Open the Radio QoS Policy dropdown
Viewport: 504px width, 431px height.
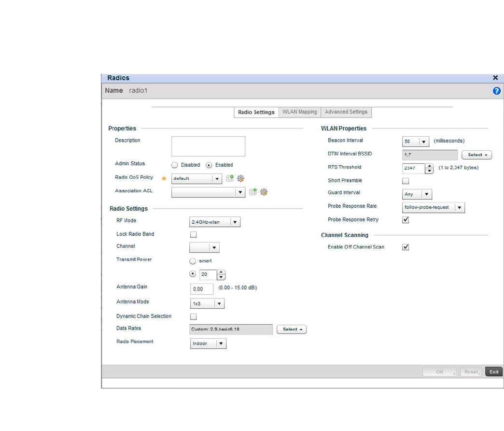click(196, 178)
